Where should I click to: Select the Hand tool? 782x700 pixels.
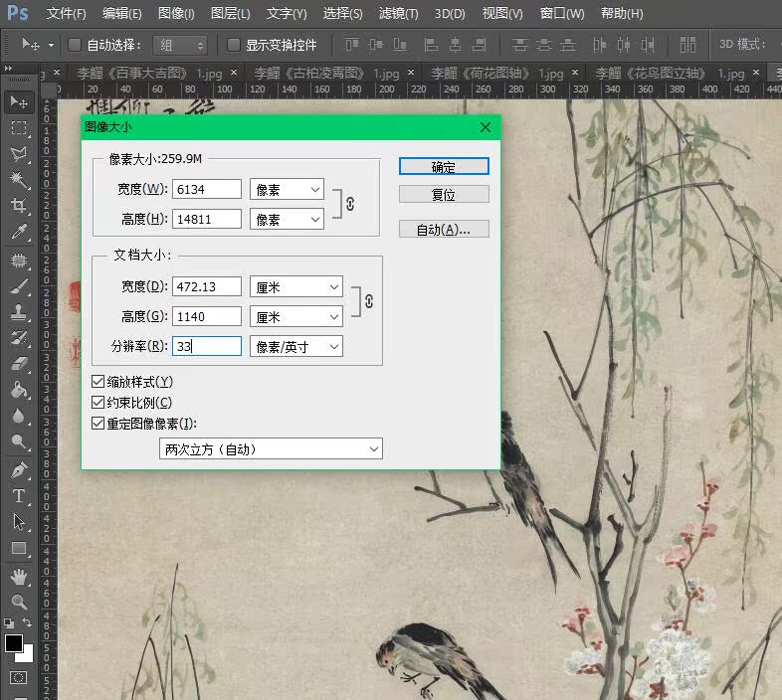(x=19, y=577)
